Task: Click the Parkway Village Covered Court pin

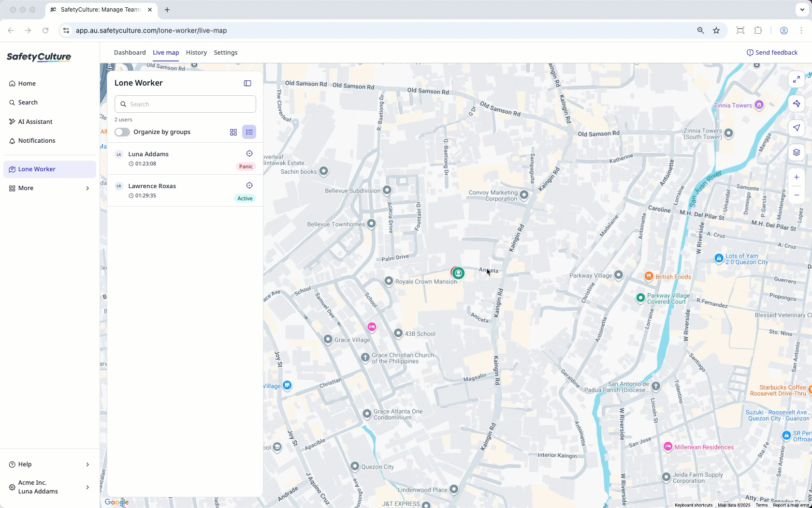Action: [x=640, y=298]
